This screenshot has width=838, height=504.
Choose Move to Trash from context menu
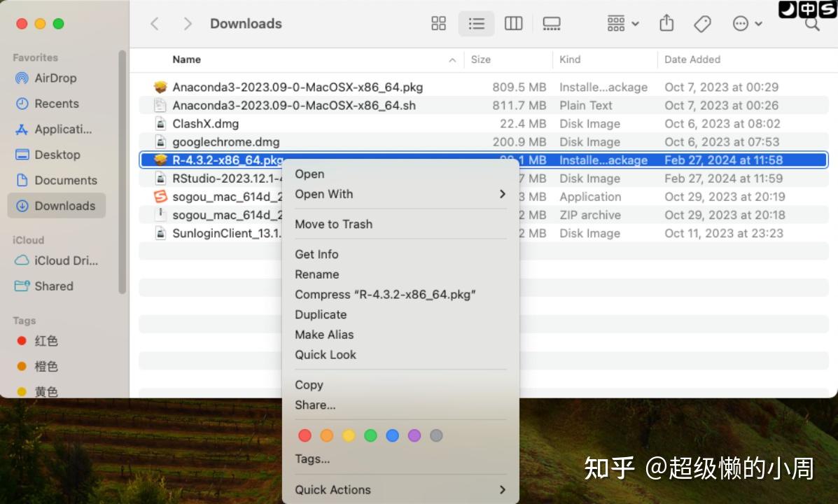click(x=334, y=224)
